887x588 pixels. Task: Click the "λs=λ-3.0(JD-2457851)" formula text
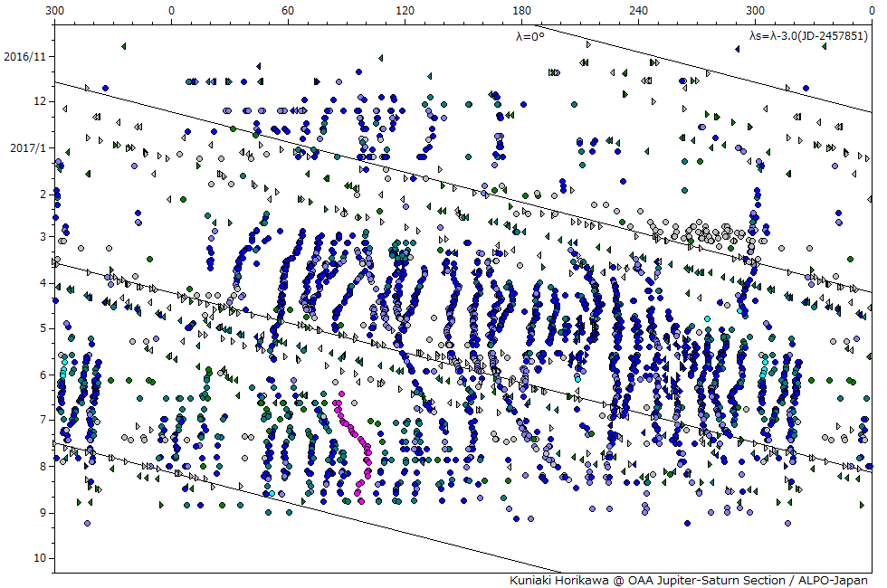808,35
